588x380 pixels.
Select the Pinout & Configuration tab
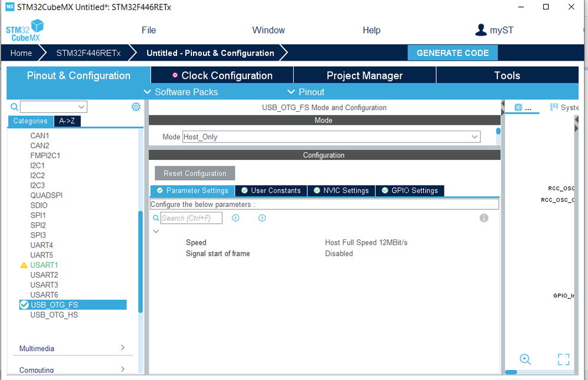pos(79,75)
